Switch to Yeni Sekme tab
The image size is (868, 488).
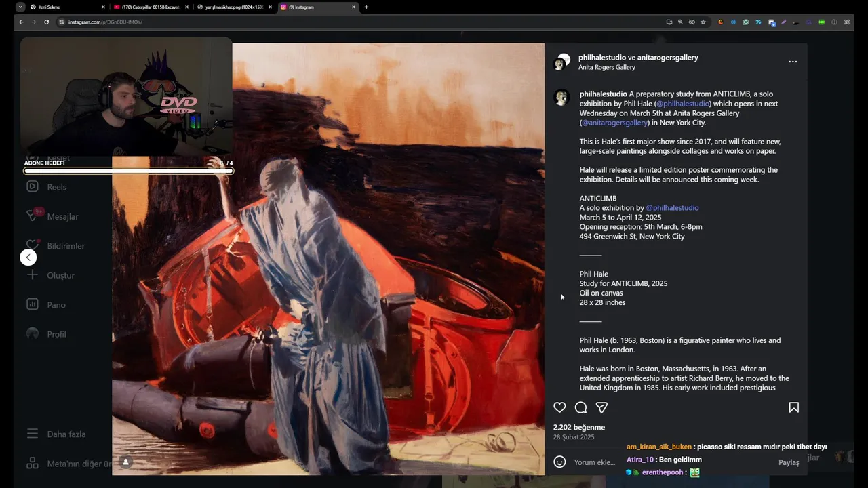click(x=66, y=7)
